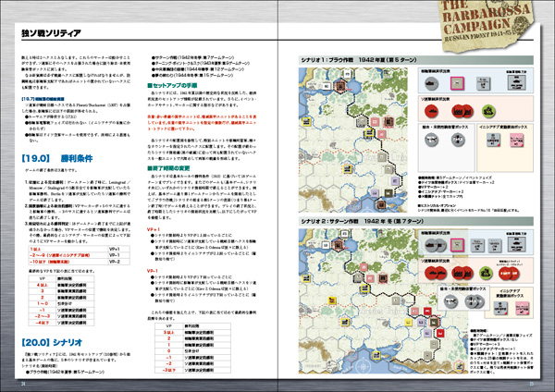Click the framed tank card in Scenario 1 Axis box

pos(516,82)
